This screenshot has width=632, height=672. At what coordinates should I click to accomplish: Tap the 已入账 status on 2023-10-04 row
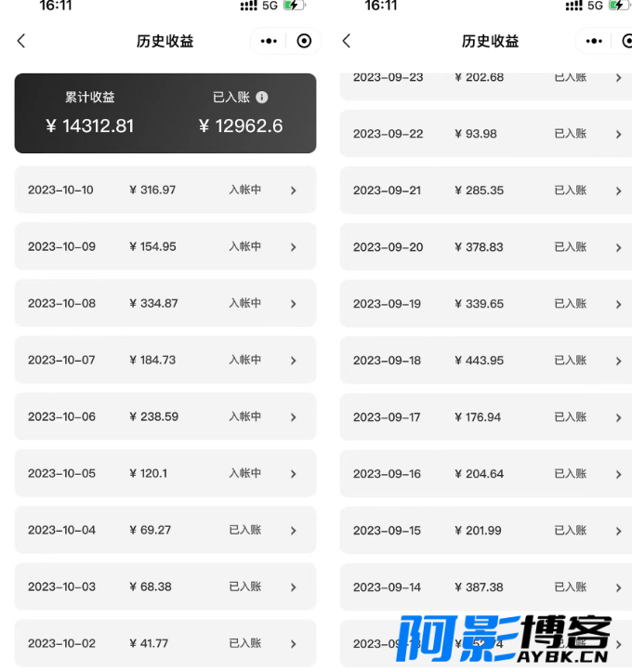click(x=245, y=530)
